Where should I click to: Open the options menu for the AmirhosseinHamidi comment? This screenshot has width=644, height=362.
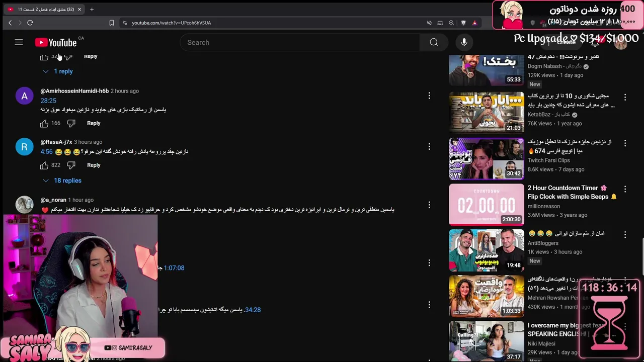(x=429, y=96)
